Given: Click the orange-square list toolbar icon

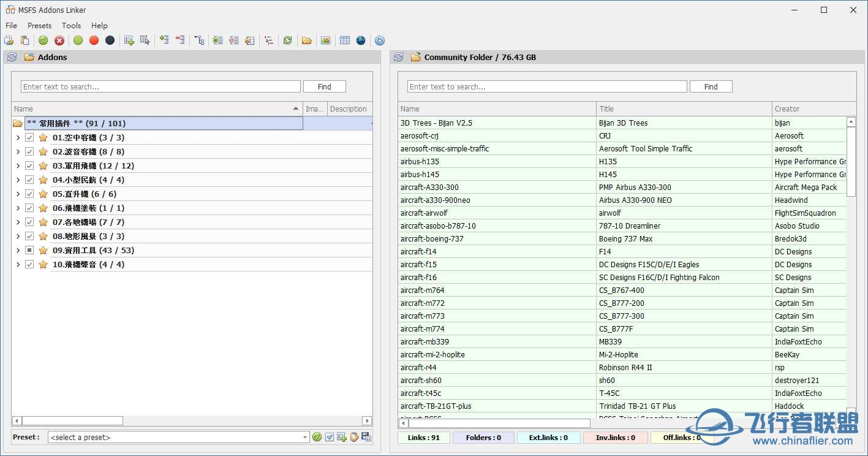Looking at the screenshot, I should (x=249, y=40).
